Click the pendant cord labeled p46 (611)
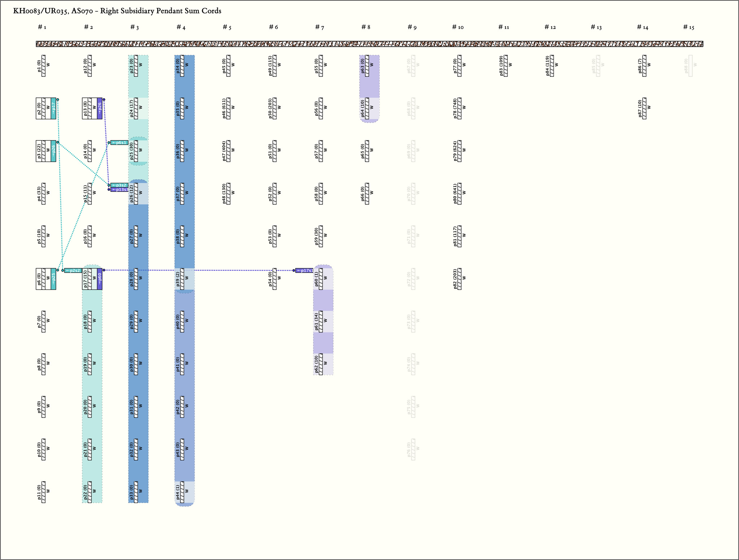 pos(228,108)
